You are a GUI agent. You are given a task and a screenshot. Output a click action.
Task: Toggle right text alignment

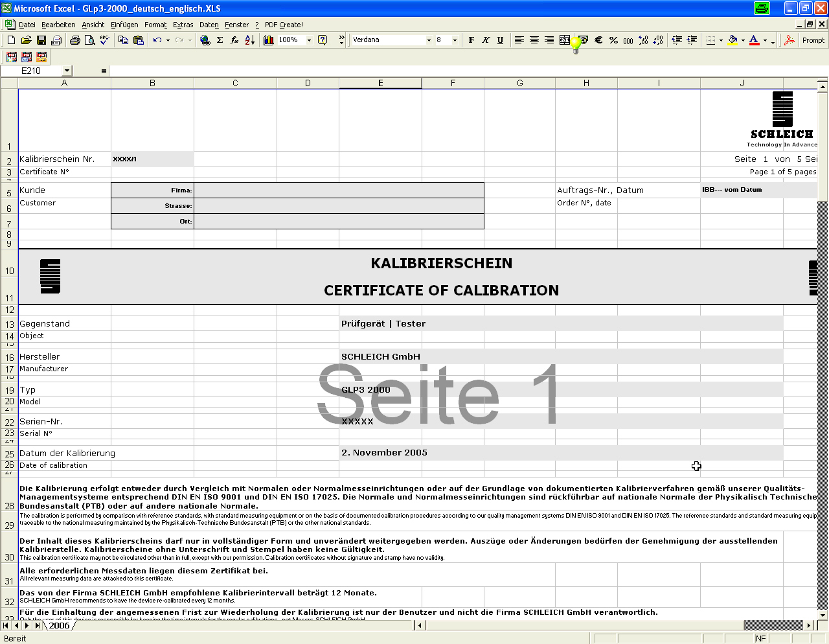[549, 40]
